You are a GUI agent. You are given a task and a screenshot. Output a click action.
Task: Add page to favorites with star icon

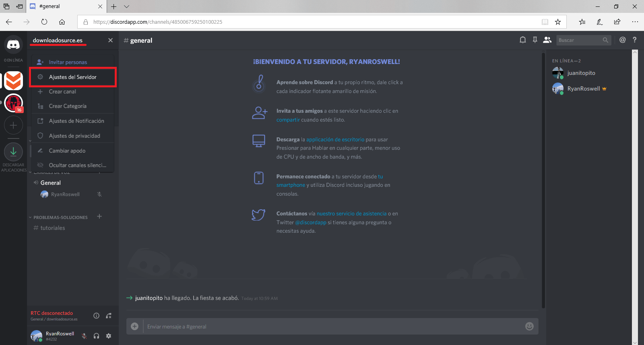pos(558,22)
